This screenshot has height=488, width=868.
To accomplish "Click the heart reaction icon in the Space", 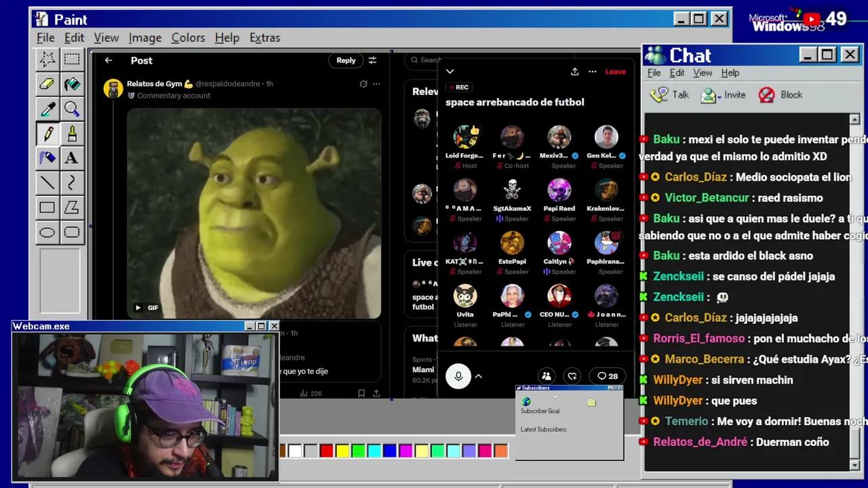I will 572,376.
